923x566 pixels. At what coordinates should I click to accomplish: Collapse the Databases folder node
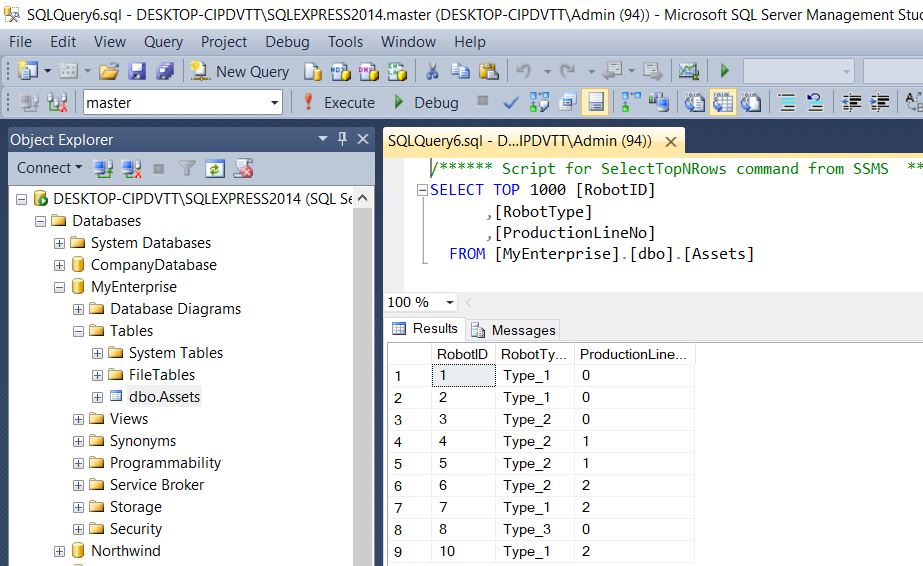pyautogui.click(x=41, y=221)
